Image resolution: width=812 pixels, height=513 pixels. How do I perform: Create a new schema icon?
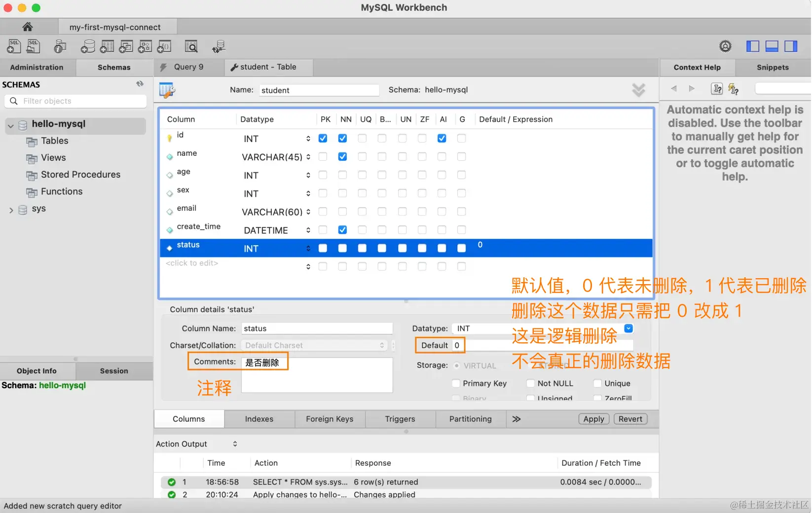88,46
